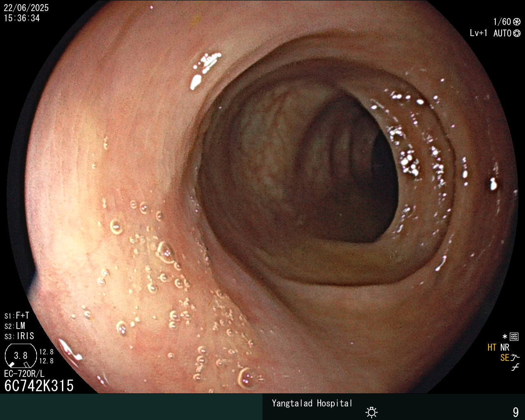The height and width of the screenshot is (420, 525).
Task: Click the structure enhancement curve icon next to SE
Action: tap(515, 358)
